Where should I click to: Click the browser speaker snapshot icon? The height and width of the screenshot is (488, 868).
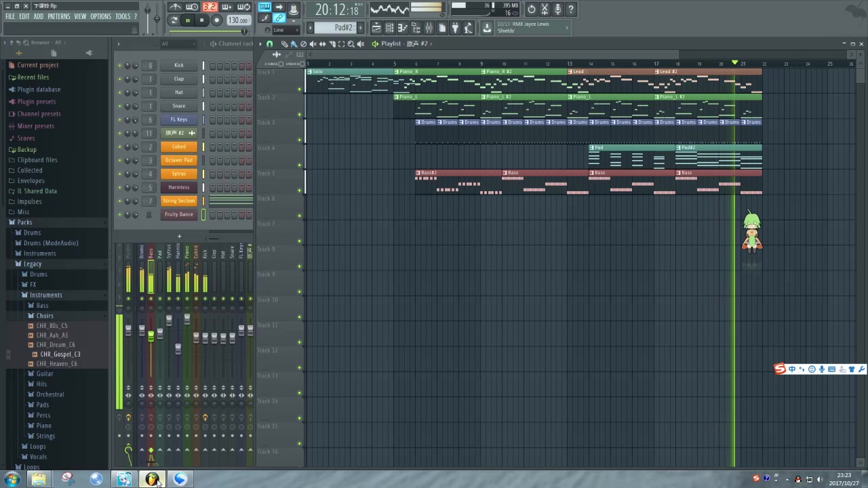coord(89,53)
